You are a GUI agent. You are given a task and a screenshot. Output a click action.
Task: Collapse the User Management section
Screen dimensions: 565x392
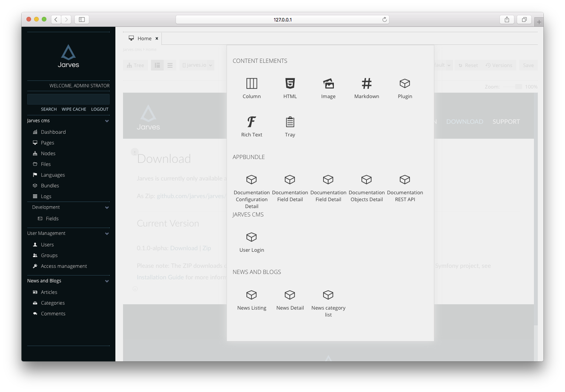click(107, 233)
